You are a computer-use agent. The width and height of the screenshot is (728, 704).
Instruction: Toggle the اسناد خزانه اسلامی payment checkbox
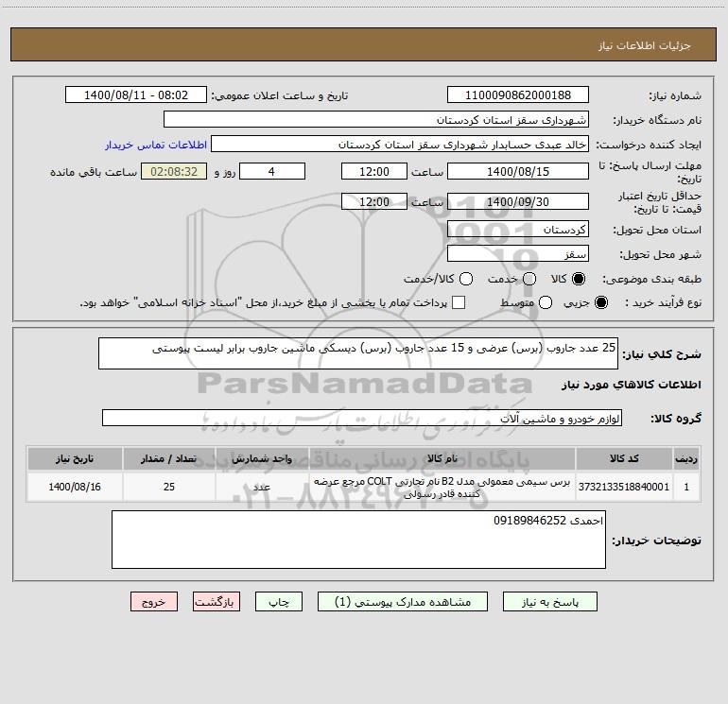coord(459,302)
